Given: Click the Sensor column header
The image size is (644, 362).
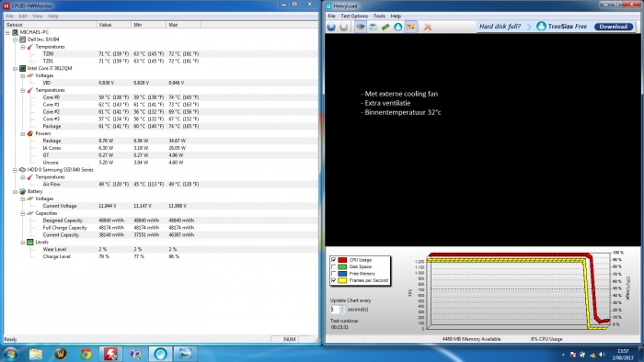Looking at the screenshot, I should coord(50,25).
